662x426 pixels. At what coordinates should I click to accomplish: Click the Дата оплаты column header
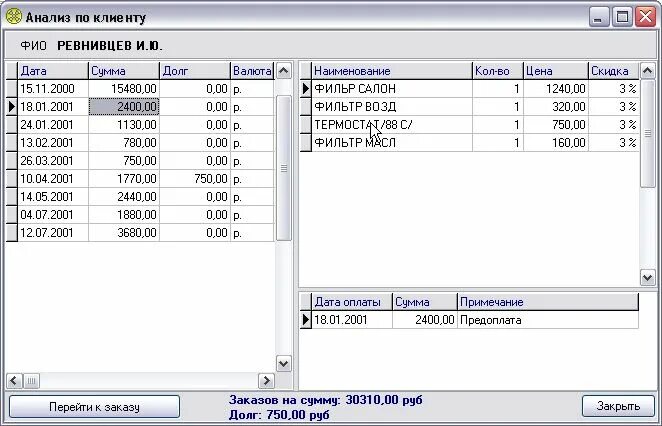352,302
